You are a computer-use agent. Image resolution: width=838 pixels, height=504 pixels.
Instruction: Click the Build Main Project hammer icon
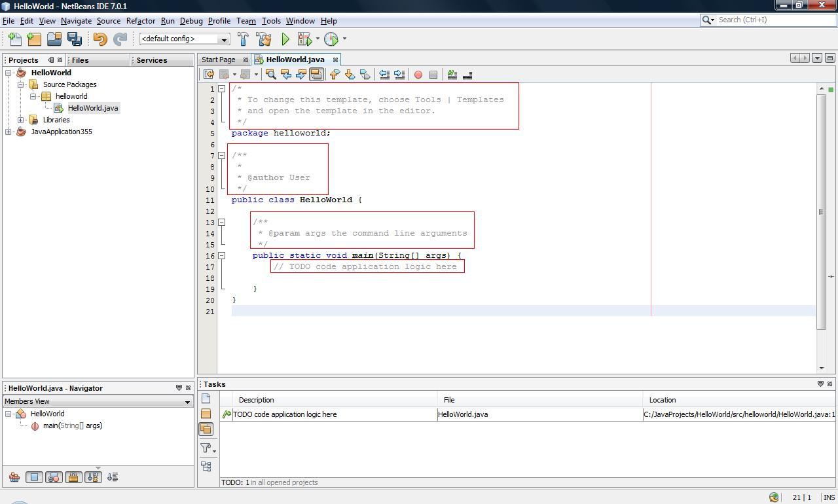pos(243,39)
